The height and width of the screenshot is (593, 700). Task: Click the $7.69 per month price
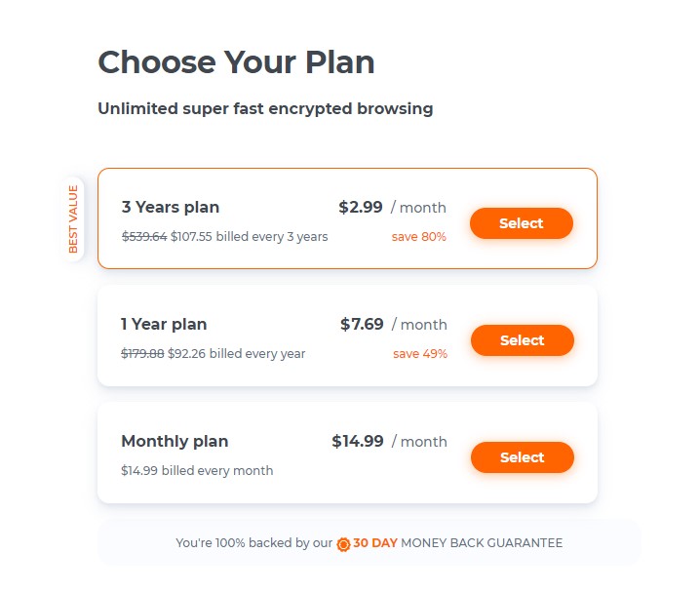(393, 324)
